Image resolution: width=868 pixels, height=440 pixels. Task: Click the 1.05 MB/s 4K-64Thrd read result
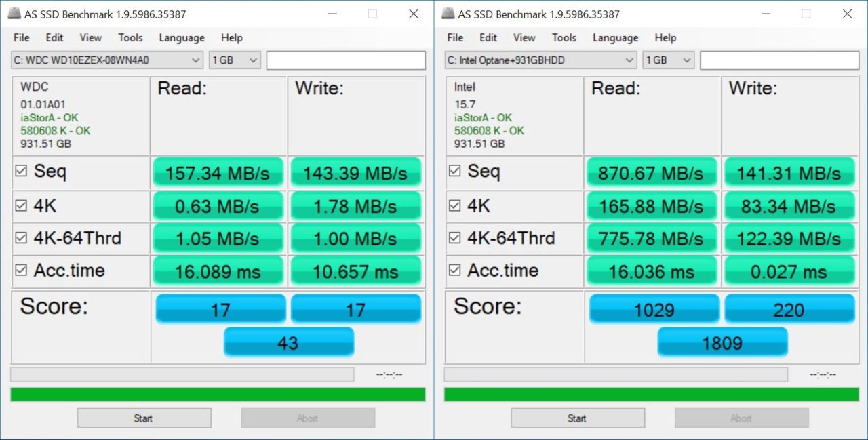[x=218, y=239]
